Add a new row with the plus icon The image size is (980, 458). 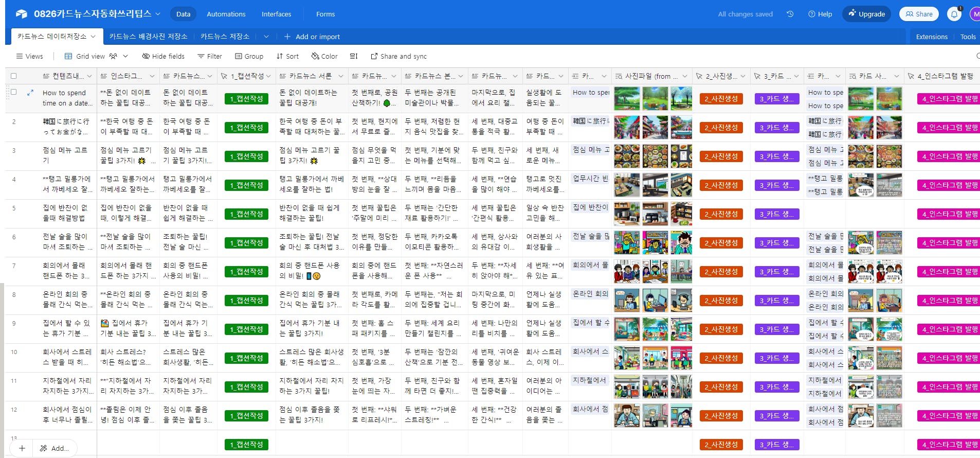22,448
